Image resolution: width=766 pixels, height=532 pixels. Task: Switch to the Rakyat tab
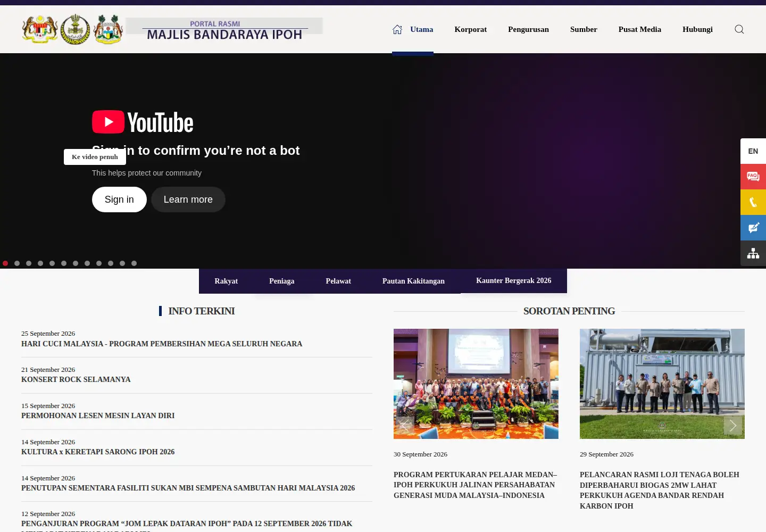[226, 281]
